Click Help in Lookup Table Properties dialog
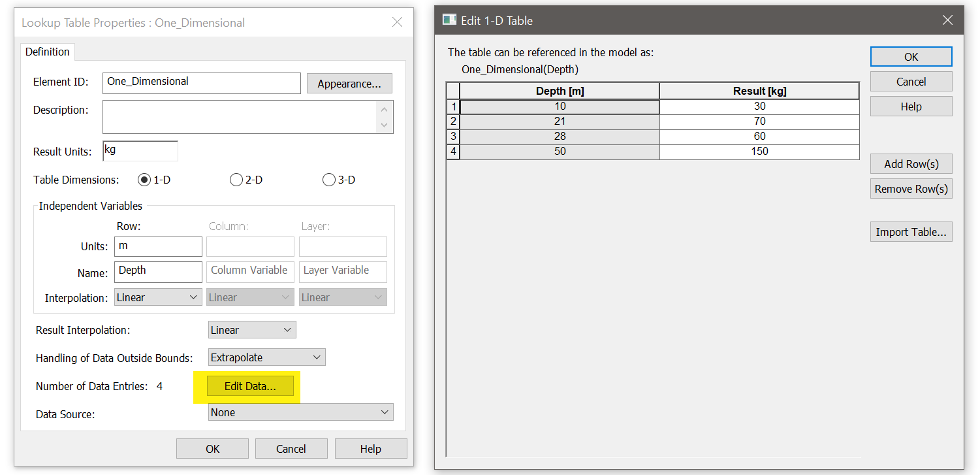Image resolution: width=980 pixels, height=475 pixels. 371,449
